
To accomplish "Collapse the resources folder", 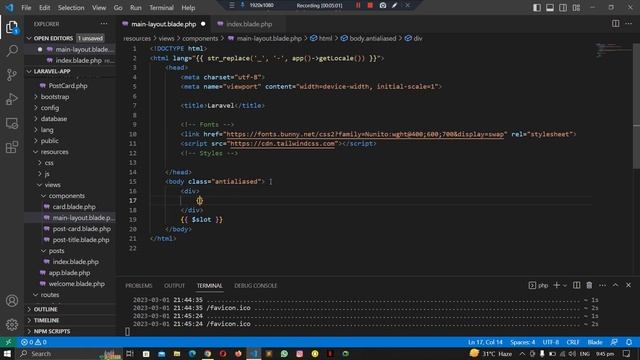I will point(54,152).
